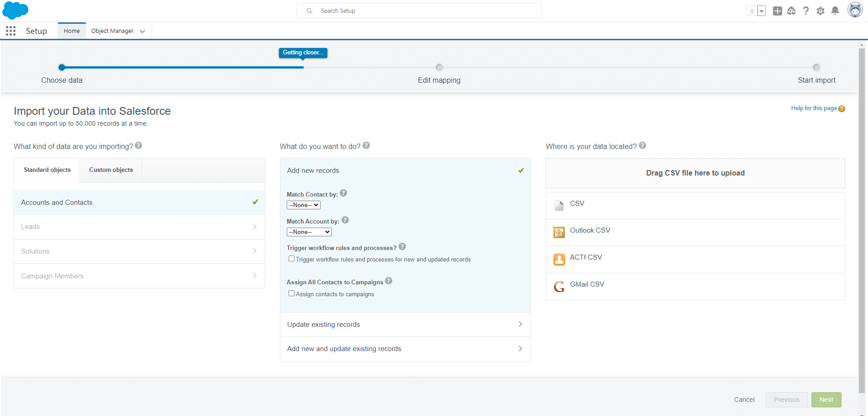Open the Match Contact by dropdown
Viewport: 868px width, 416px height.
click(x=304, y=205)
